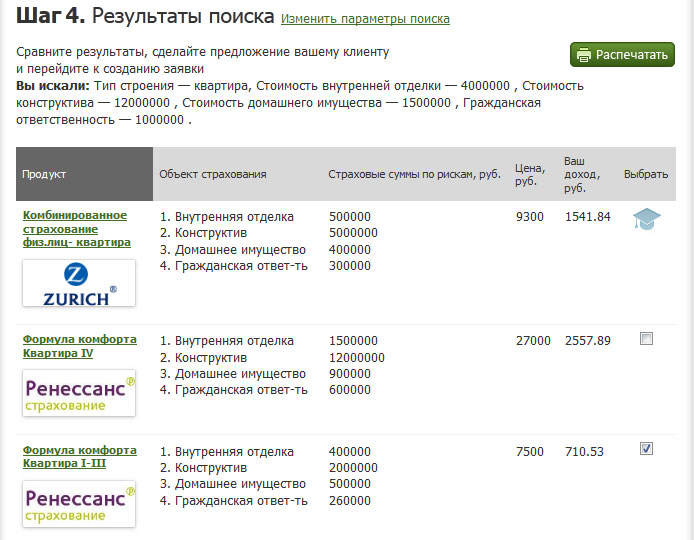
Task: Click the Объект страхования column header
Action: coord(212,174)
